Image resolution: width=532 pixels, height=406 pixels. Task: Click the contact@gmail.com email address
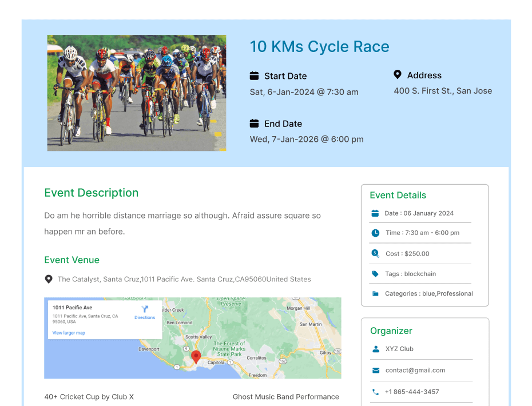(415, 371)
